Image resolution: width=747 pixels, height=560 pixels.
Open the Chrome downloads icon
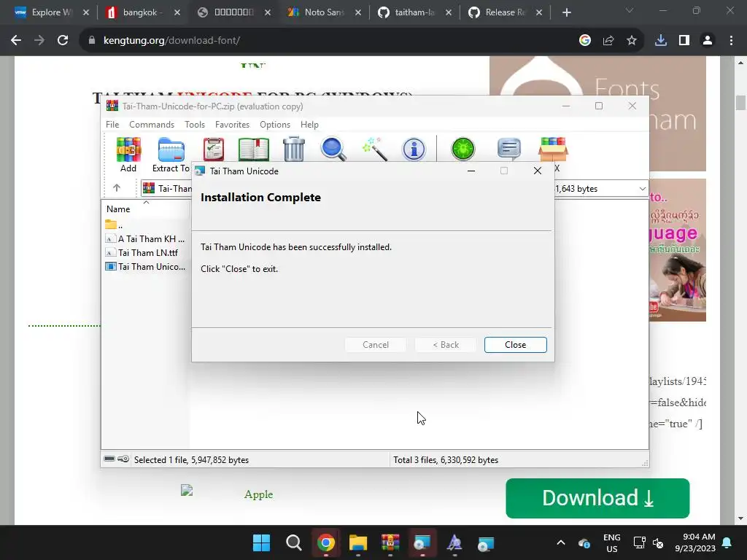click(x=661, y=41)
